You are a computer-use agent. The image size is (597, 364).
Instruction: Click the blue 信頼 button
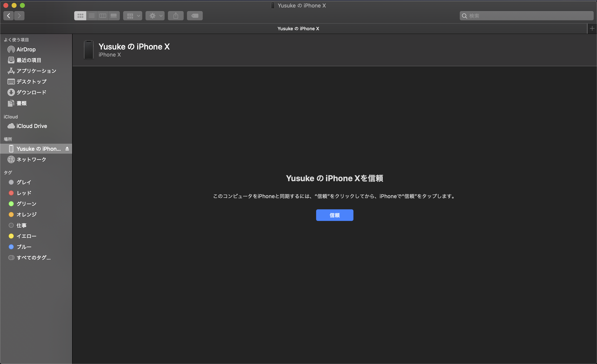(335, 215)
